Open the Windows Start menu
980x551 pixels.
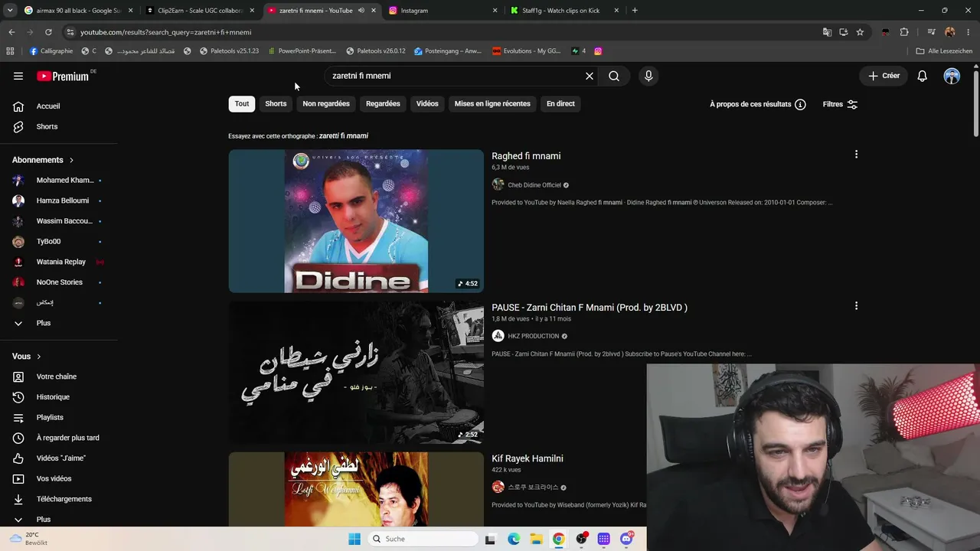pyautogui.click(x=354, y=539)
